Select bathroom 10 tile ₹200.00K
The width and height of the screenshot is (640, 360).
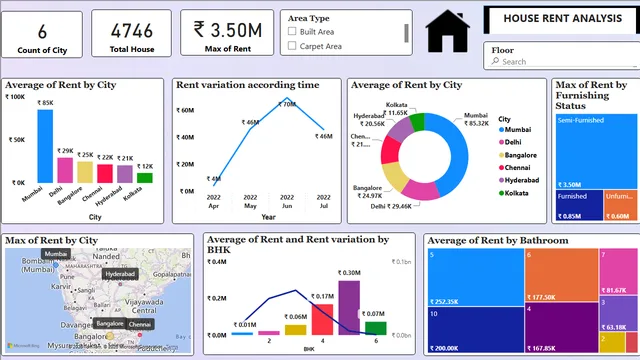476,329
